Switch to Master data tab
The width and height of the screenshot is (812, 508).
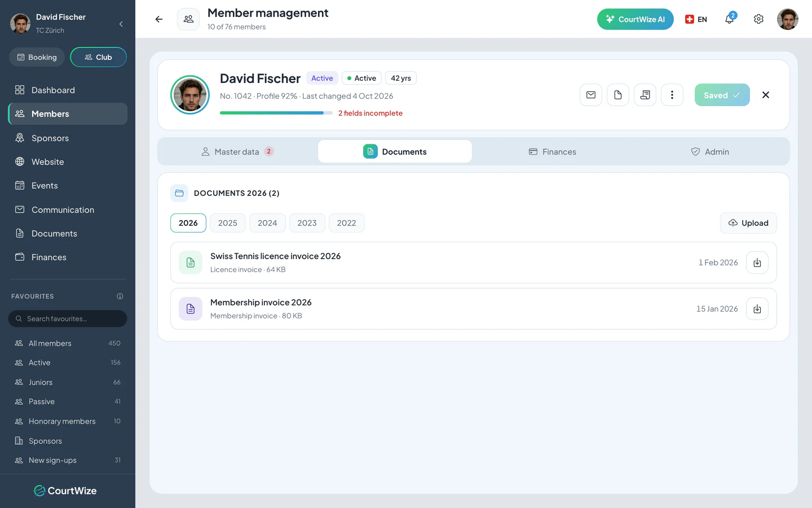point(237,151)
